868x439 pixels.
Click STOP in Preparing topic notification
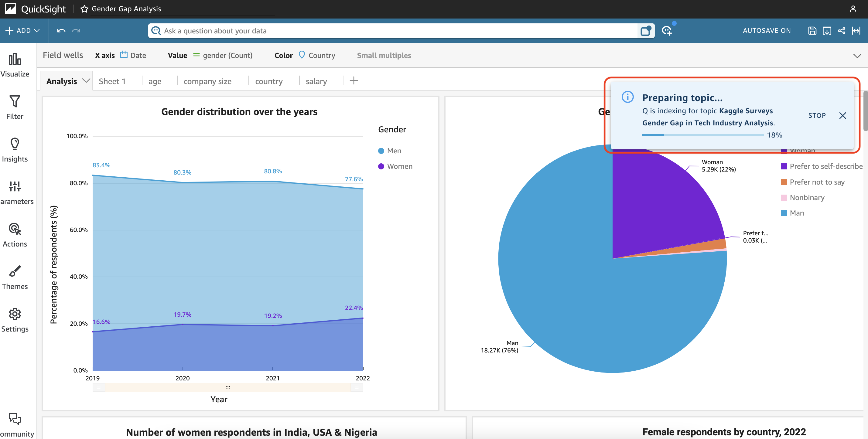click(x=817, y=116)
